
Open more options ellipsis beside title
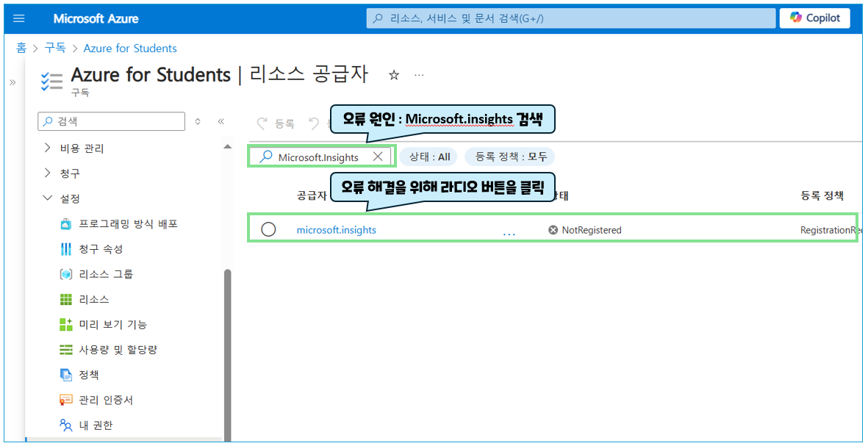[x=419, y=75]
